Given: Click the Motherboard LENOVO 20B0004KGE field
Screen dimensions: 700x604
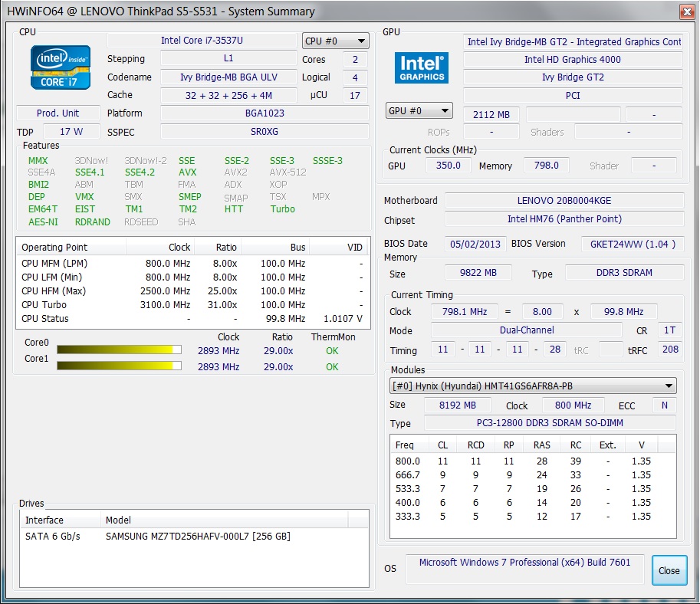Looking at the screenshot, I should coord(564,201).
